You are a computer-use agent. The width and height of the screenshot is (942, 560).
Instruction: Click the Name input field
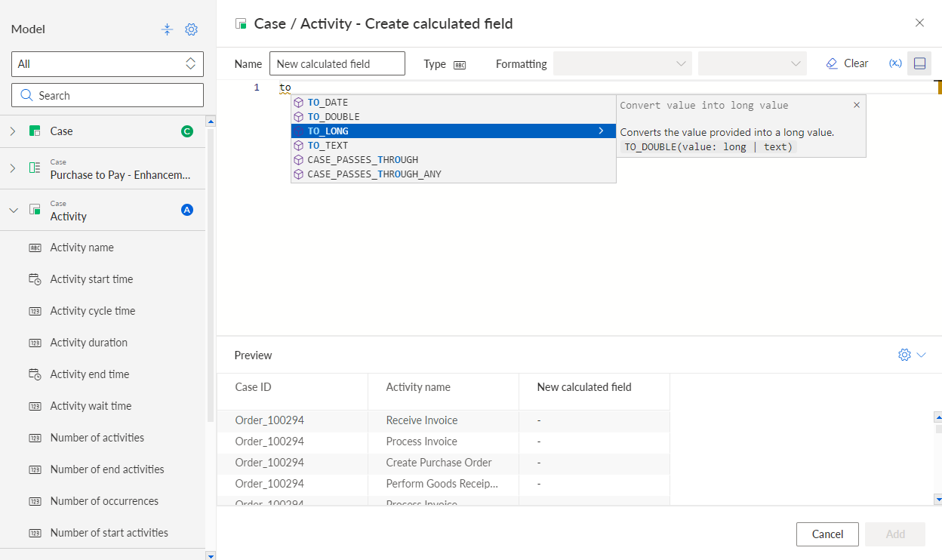337,64
